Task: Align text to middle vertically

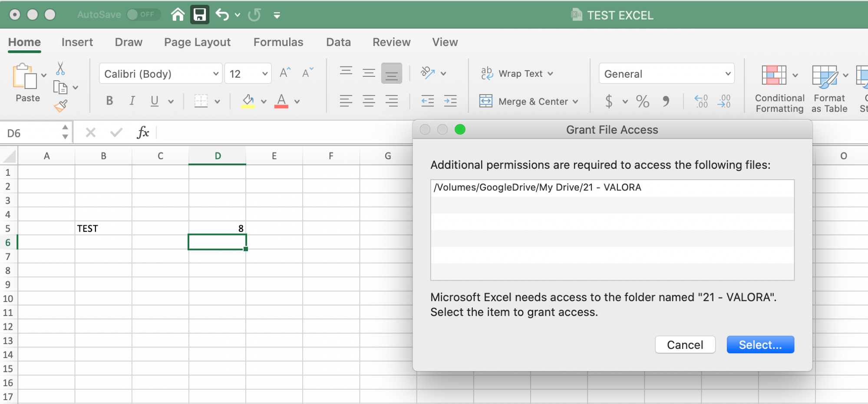Action: [369, 73]
